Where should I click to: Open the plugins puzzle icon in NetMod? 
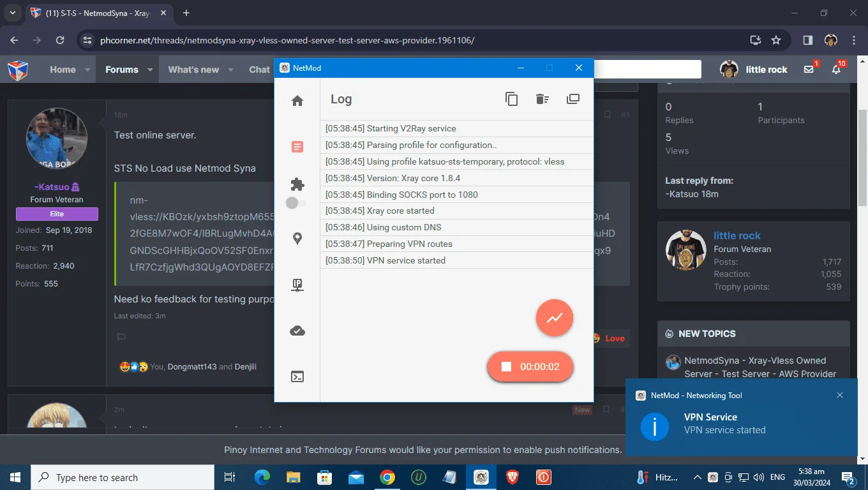[297, 184]
